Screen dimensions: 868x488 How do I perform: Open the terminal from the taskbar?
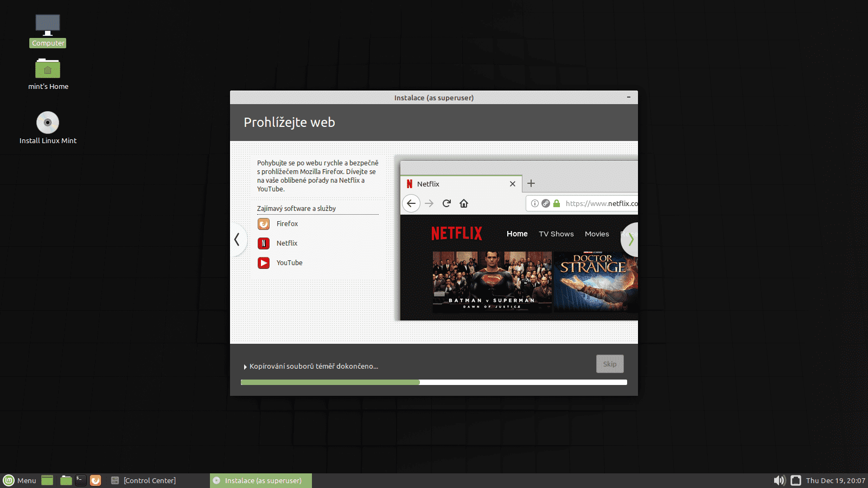coord(80,480)
